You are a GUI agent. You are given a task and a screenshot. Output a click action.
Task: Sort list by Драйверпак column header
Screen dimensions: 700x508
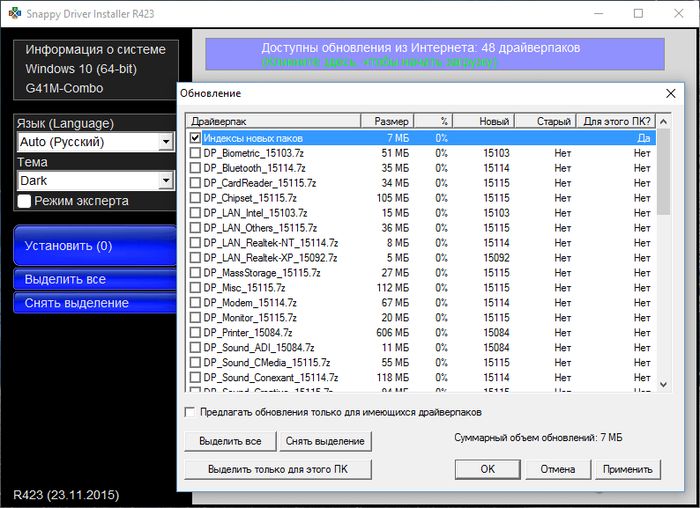pyautogui.click(x=271, y=121)
